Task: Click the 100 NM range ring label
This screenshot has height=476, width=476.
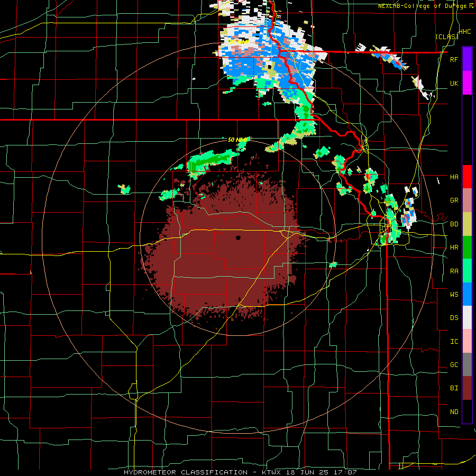Action: tap(237, 42)
